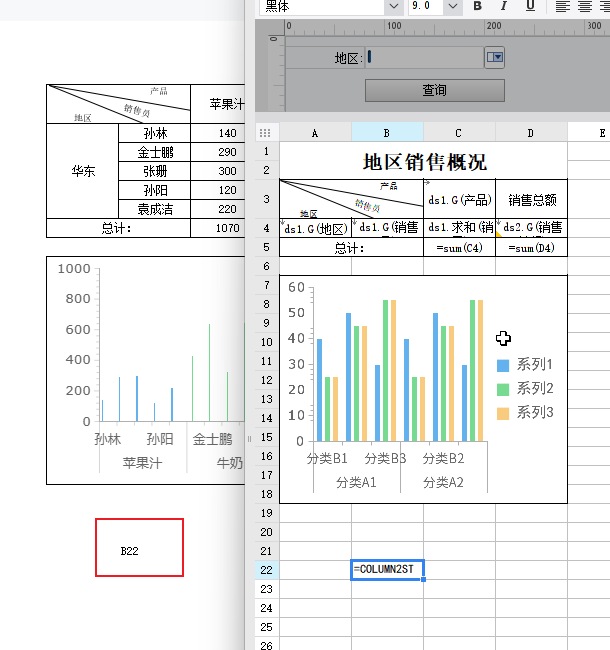The height and width of the screenshot is (650, 610).
Task: Select row header 22
Action: point(267,570)
